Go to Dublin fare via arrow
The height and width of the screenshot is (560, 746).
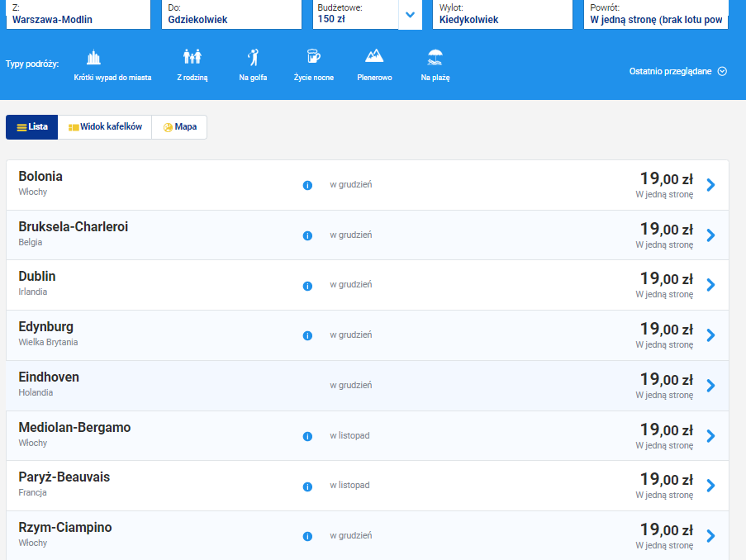710,284
